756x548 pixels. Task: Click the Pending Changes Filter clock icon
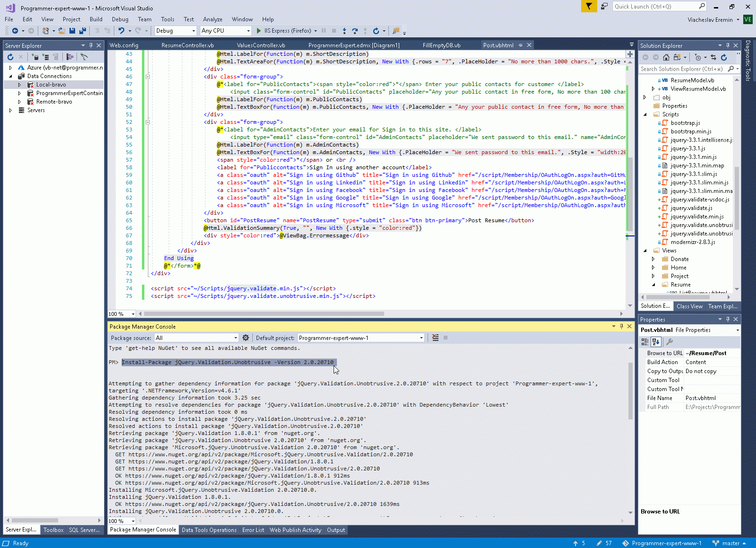(x=698, y=57)
